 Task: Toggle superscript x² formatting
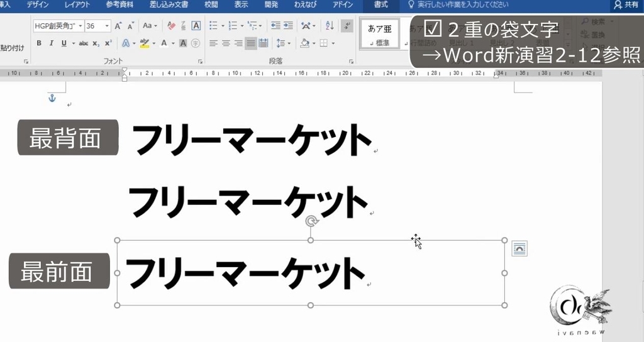pyautogui.click(x=108, y=43)
